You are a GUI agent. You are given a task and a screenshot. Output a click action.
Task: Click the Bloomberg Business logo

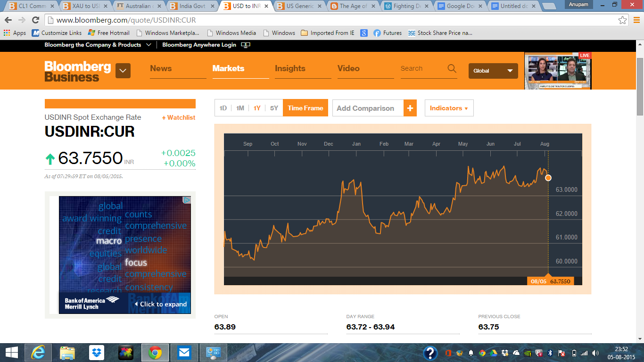tap(78, 71)
